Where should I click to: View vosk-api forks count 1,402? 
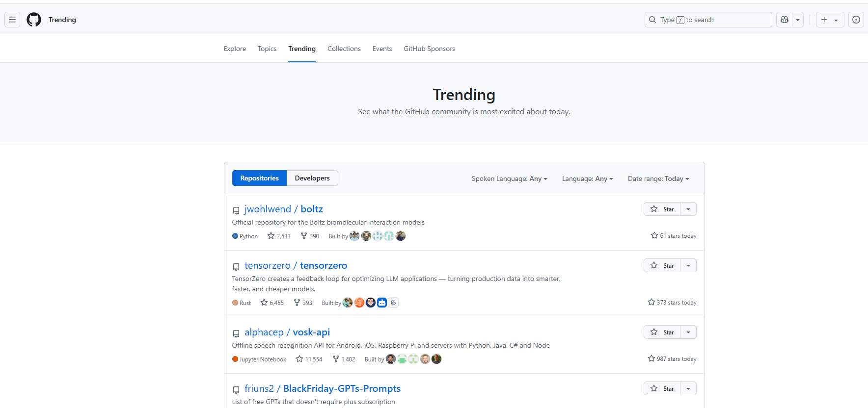point(344,359)
